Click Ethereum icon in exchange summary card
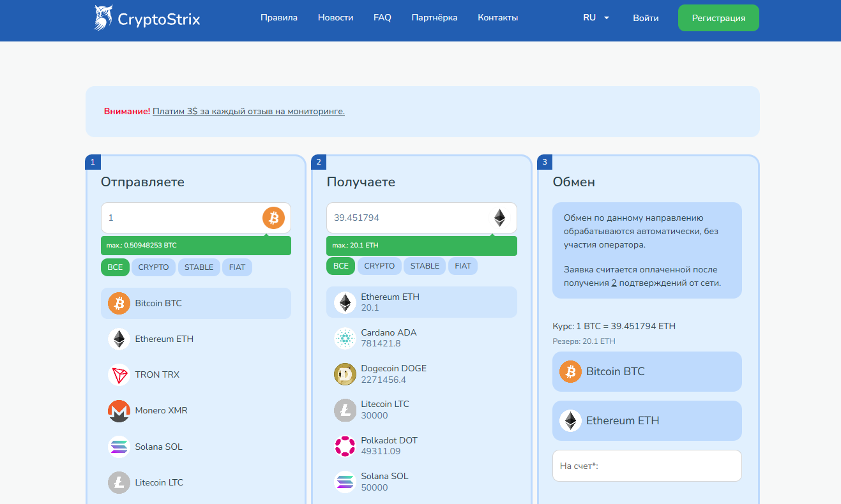This screenshot has width=841, height=504. pos(570,420)
